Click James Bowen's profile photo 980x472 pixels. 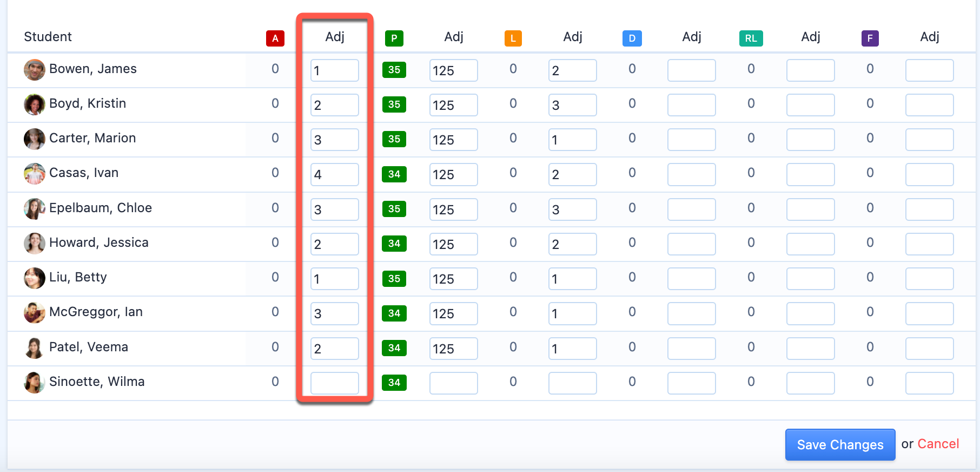(x=35, y=70)
